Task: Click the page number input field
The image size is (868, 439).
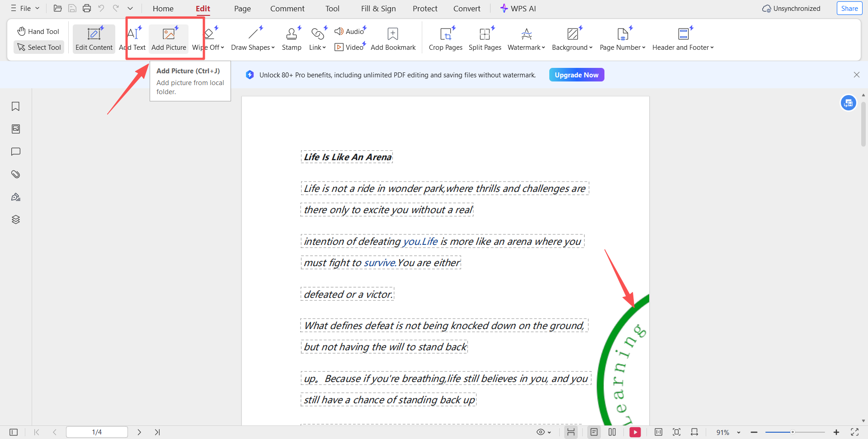Action: 97,432
